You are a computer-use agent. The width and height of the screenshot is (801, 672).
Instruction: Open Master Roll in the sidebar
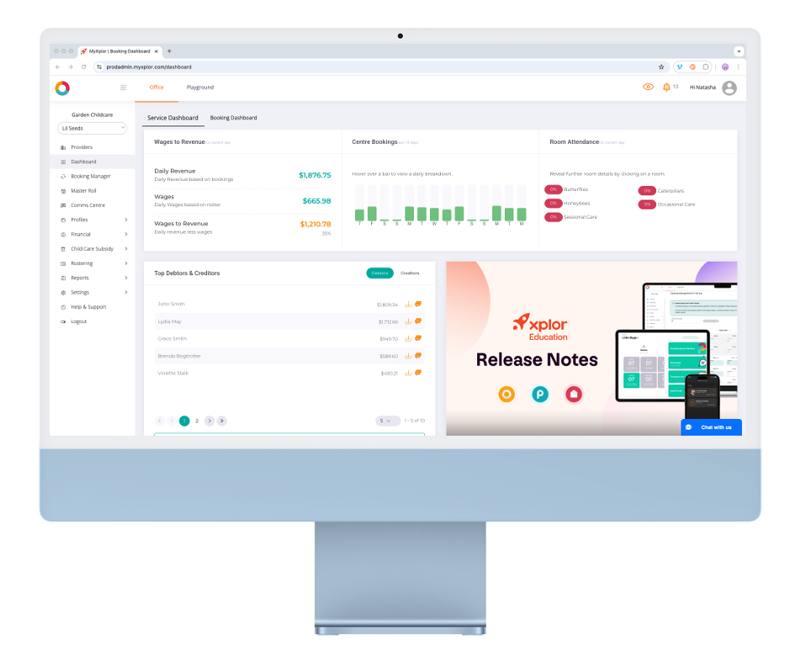click(93, 190)
